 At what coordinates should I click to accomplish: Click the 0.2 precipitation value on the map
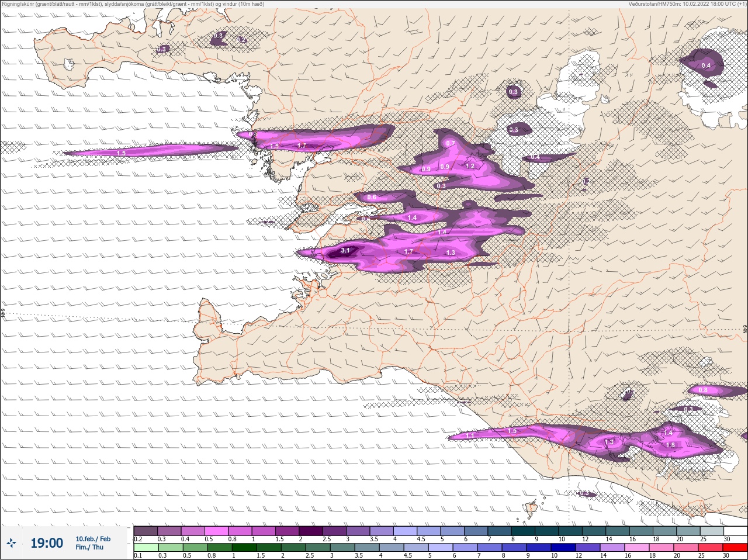pyautogui.click(x=241, y=40)
